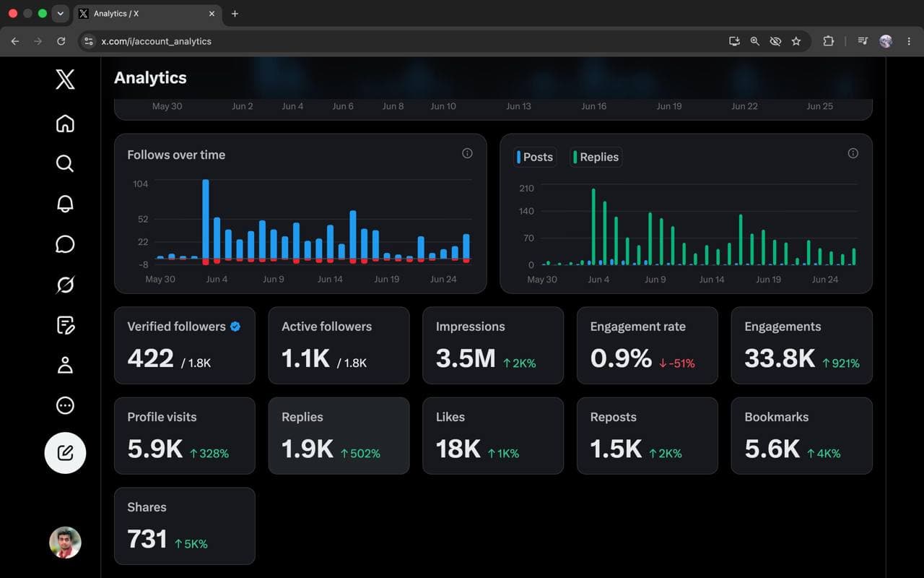This screenshot has height=578, width=924.
Task: Select the Reposts metric card
Action: [x=648, y=436]
